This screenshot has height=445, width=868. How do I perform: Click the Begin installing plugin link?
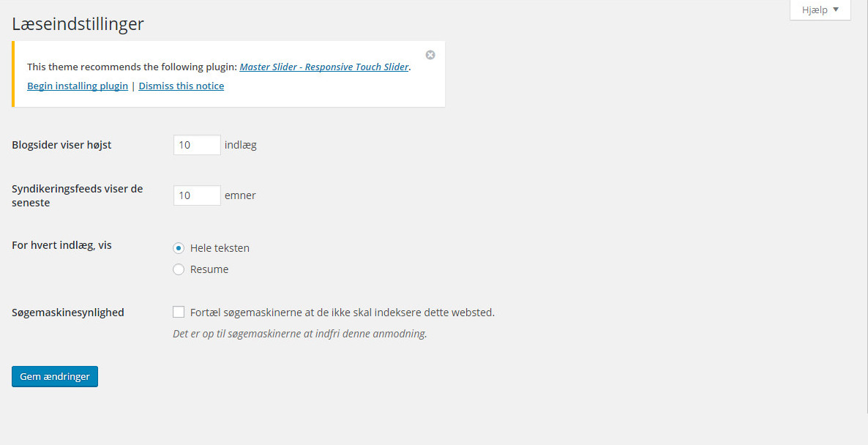click(78, 86)
